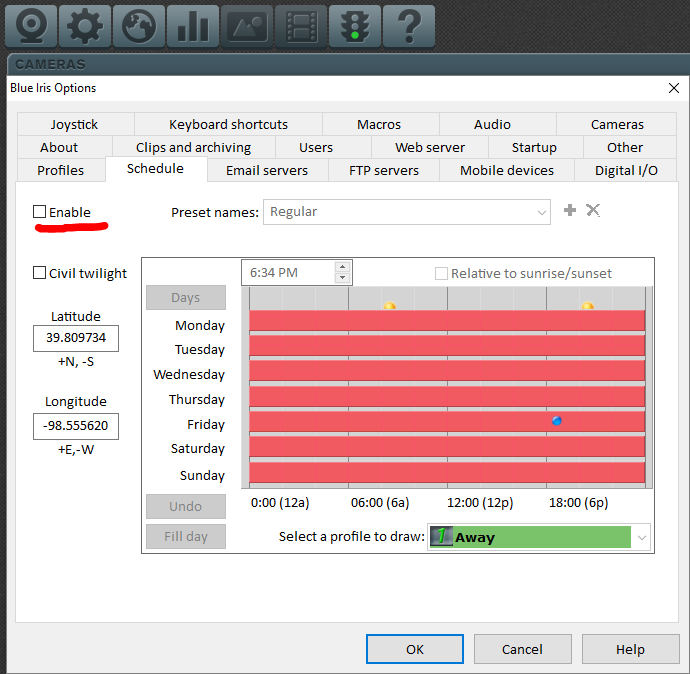Increase time with the up spinner arrow
Screen dimensions: 690x674
point(342,267)
